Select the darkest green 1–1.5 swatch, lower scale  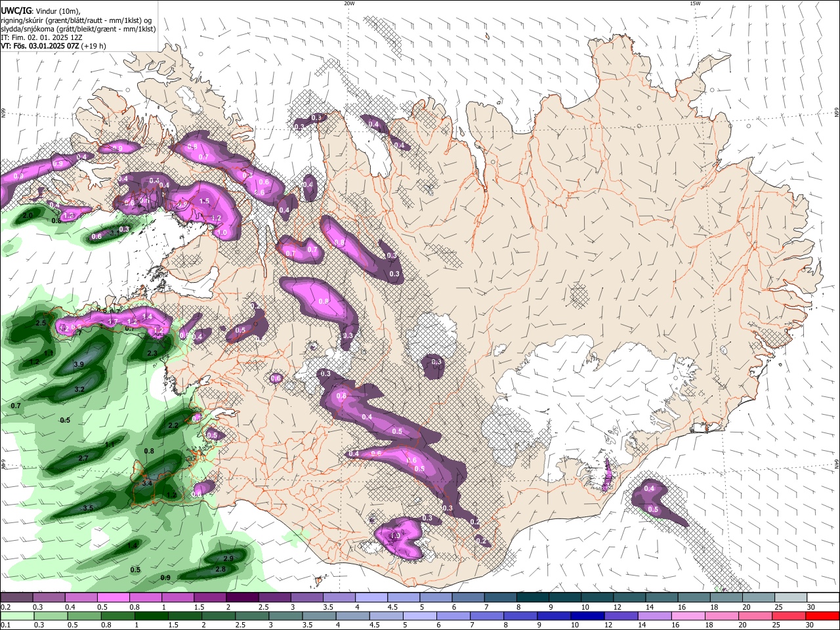pos(151,616)
